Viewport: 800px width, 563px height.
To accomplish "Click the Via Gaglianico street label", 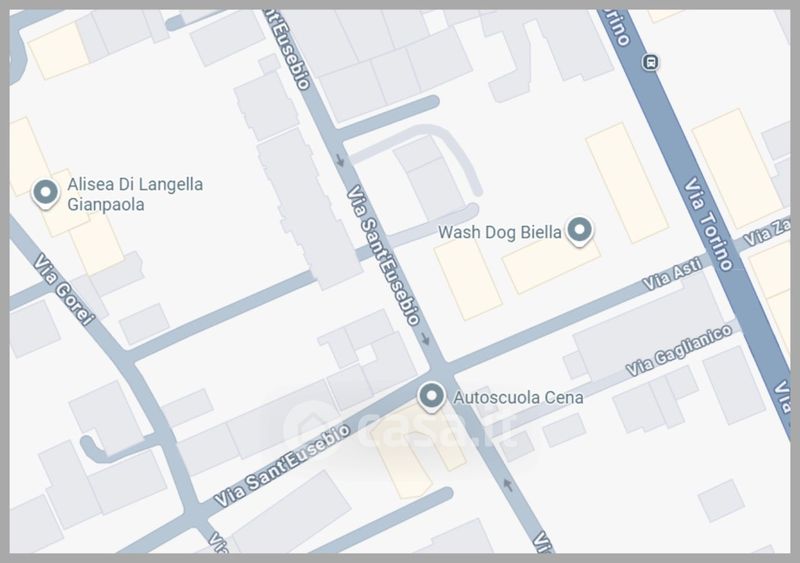I will (679, 351).
